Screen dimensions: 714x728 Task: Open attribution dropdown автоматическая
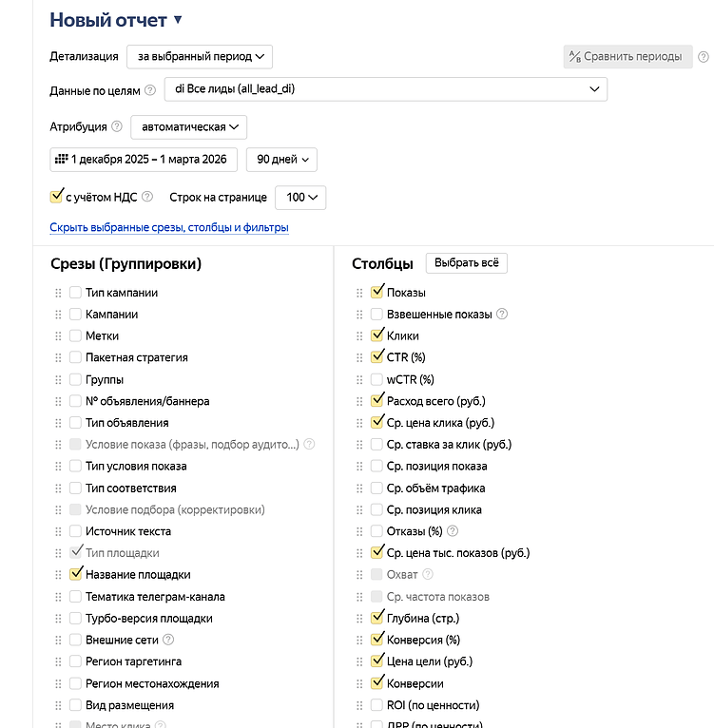pyautogui.click(x=188, y=127)
